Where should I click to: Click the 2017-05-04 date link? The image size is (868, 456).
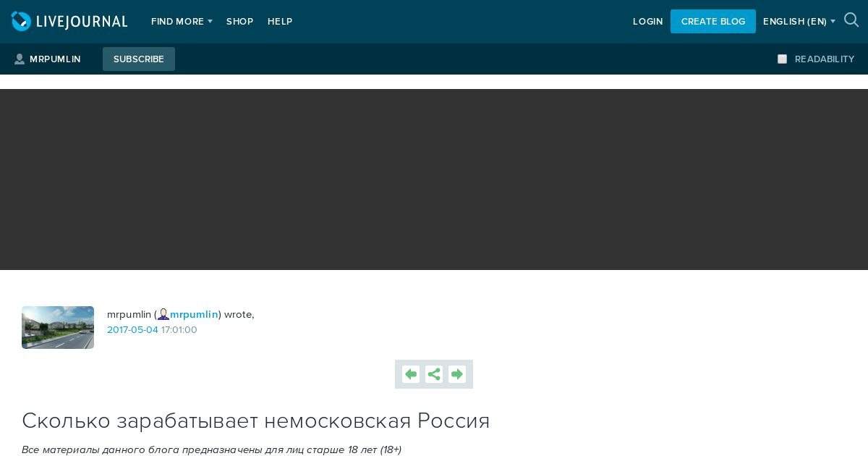(x=132, y=330)
